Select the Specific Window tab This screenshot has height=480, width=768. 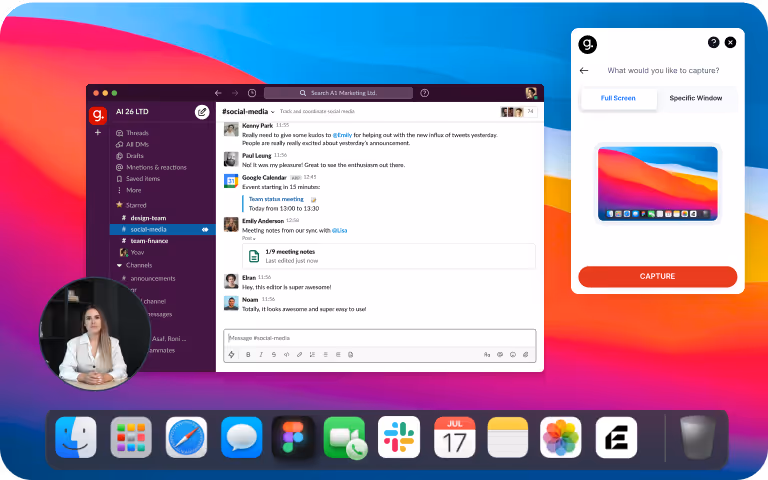point(696,98)
